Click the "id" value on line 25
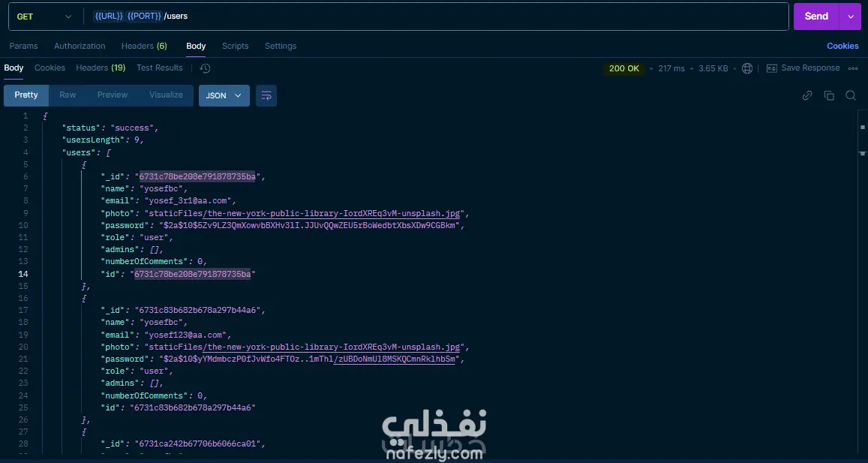The height and width of the screenshot is (463, 868). coord(193,407)
